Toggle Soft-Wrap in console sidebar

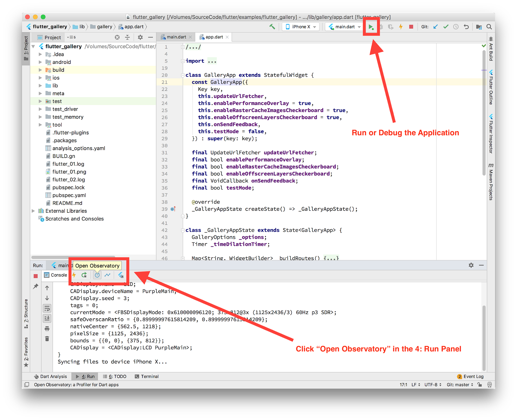[x=47, y=308]
